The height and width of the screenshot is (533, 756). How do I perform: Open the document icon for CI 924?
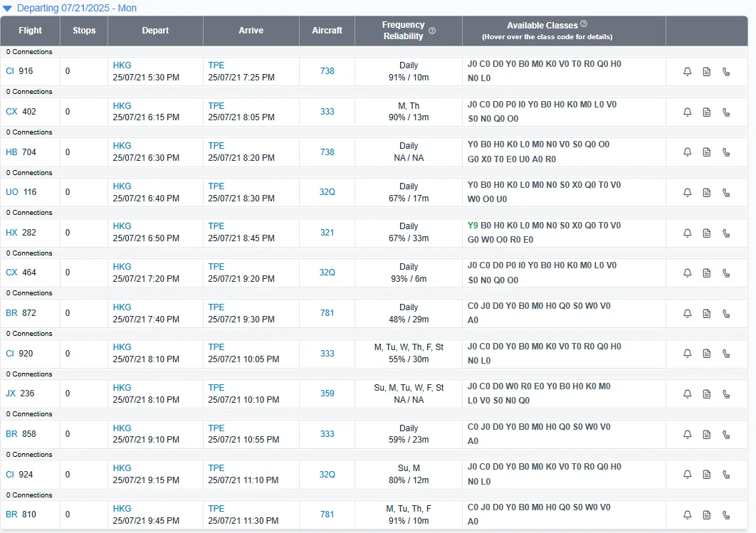coord(707,475)
